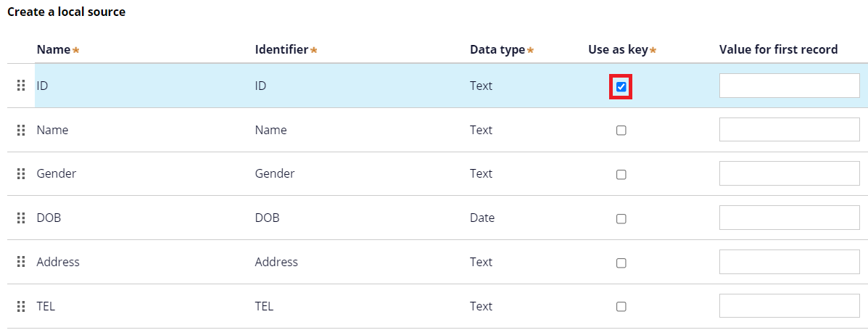Set TEL as key checkbox
Image resolution: width=868 pixels, height=330 pixels.
[621, 307]
